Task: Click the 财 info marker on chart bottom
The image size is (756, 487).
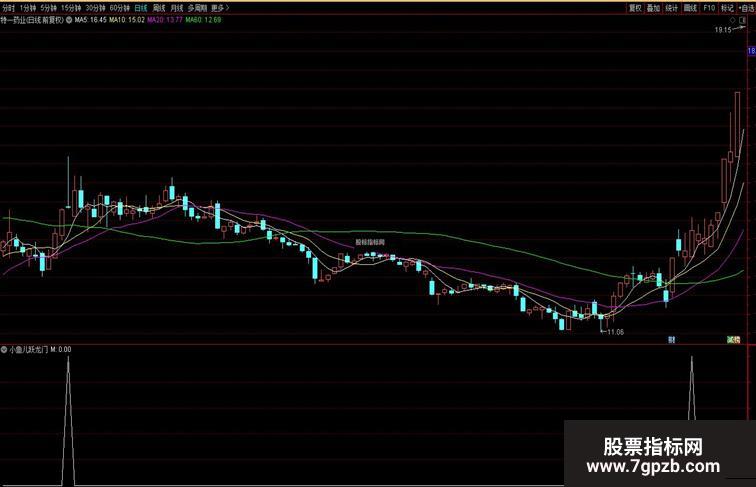Action: pos(672,339)
